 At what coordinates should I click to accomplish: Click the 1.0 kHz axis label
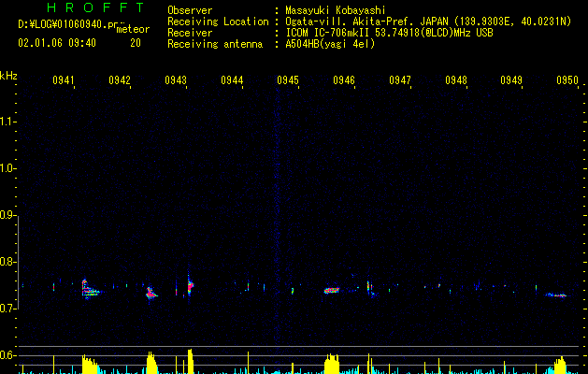tap(7, 168)
